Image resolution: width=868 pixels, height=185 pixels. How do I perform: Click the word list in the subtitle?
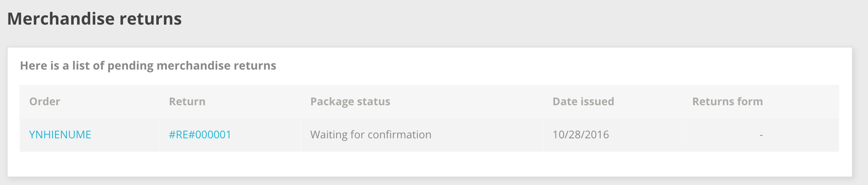tap(80, 66)
